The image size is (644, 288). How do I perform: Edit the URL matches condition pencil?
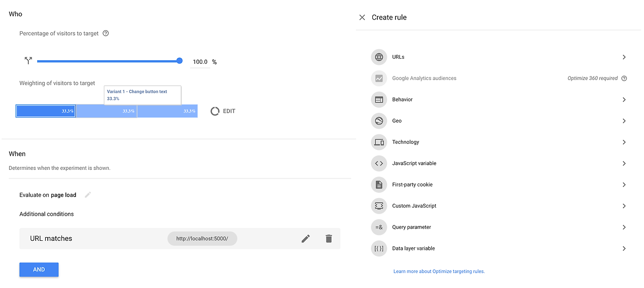coord(305,239)
